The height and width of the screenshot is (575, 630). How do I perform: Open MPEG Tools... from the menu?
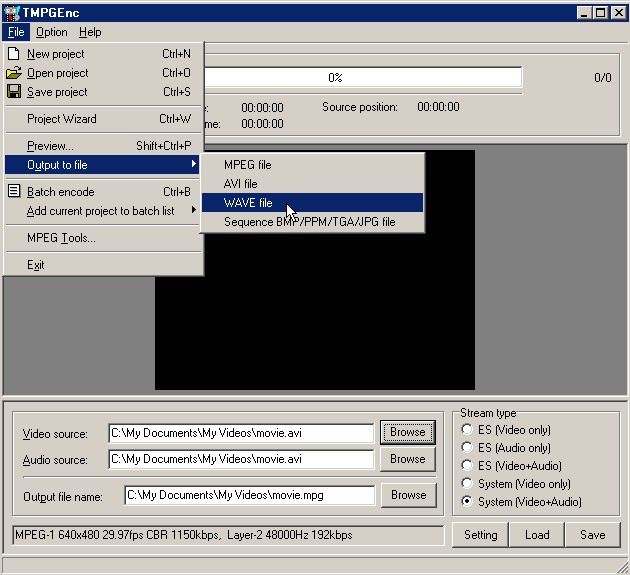pos(102,238)
